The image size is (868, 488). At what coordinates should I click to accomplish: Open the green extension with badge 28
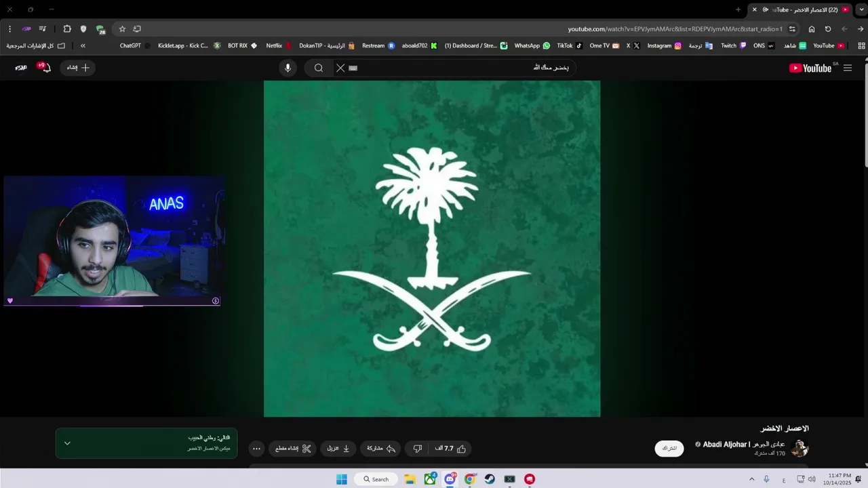pos(100,29)
